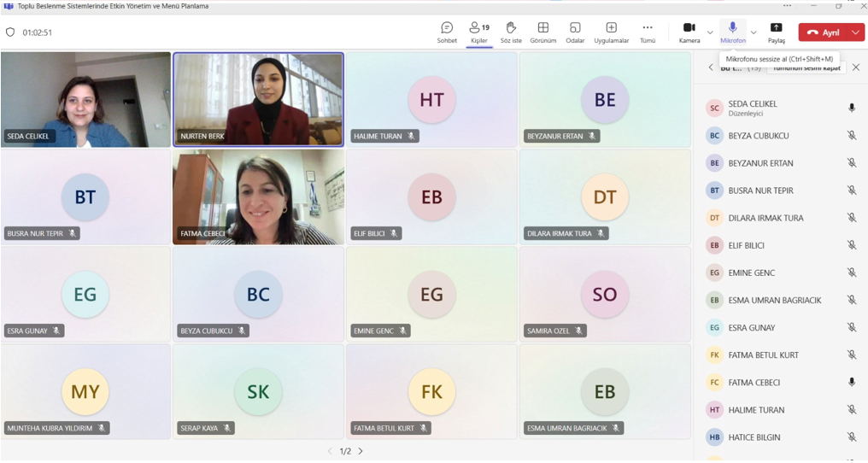The image size is (868, 463).
Task: Expand the microphone options dropdown arrow
Action: tap(754, 32)
